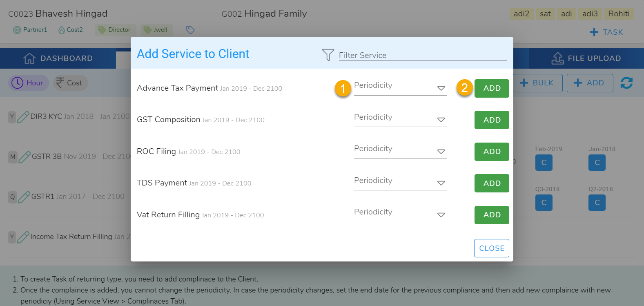This screenshot has height=306, width=644.
Task: Click the rupee icon on the Cost button
Action: point(61,83)
